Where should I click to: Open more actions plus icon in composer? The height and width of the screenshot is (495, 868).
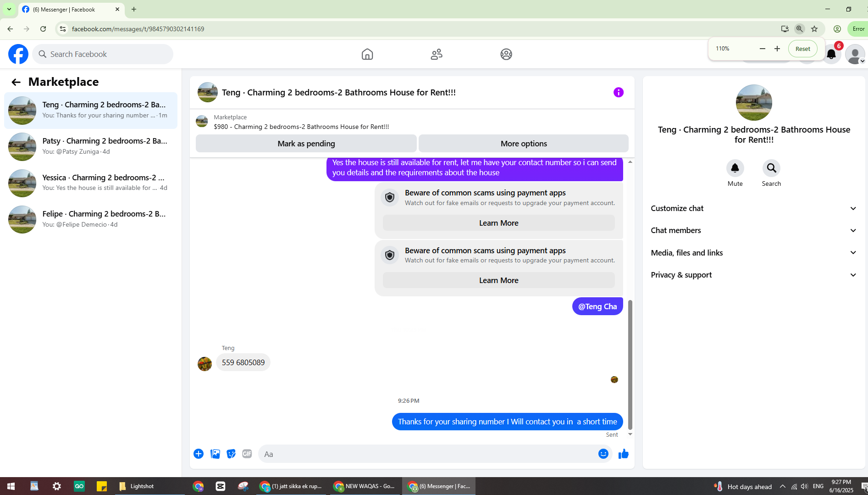199,454
